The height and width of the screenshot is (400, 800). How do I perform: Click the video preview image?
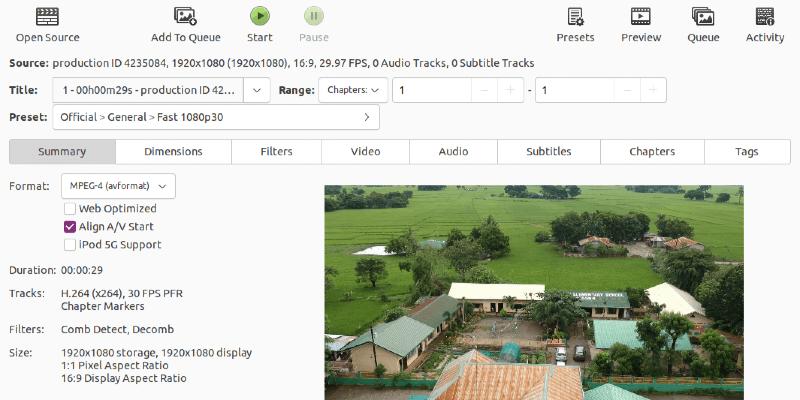coord(533,292)
